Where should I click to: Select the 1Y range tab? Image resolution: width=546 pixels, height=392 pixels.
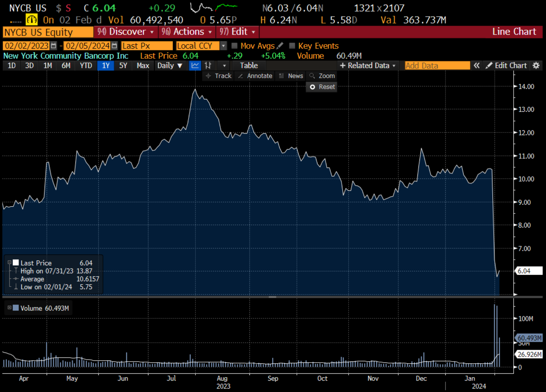pos(106,66)
